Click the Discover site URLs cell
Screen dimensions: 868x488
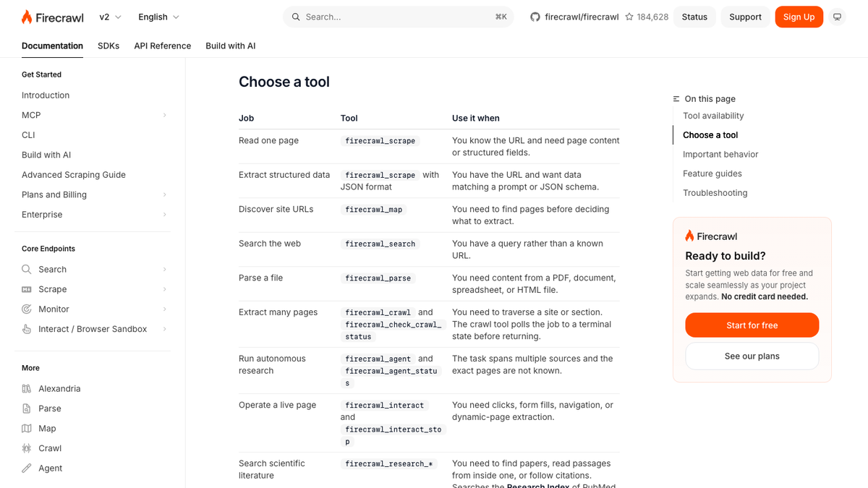coord(276,210)
